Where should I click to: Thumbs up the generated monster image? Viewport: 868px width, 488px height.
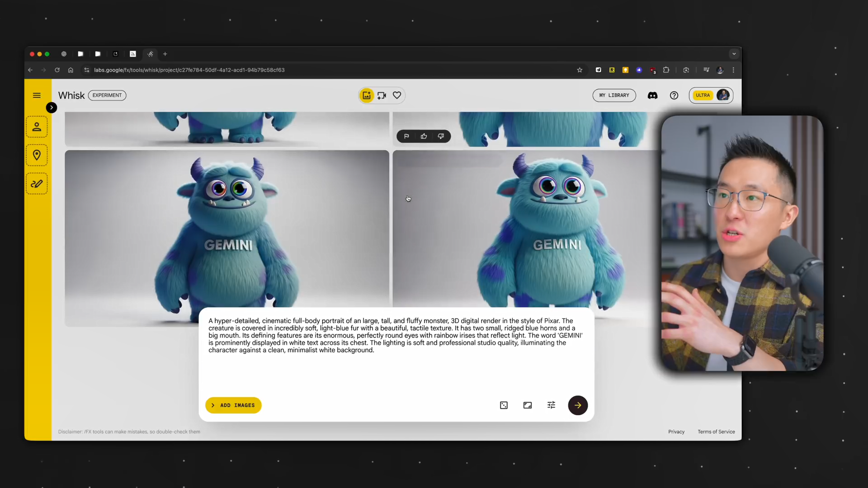click(424, 136)
